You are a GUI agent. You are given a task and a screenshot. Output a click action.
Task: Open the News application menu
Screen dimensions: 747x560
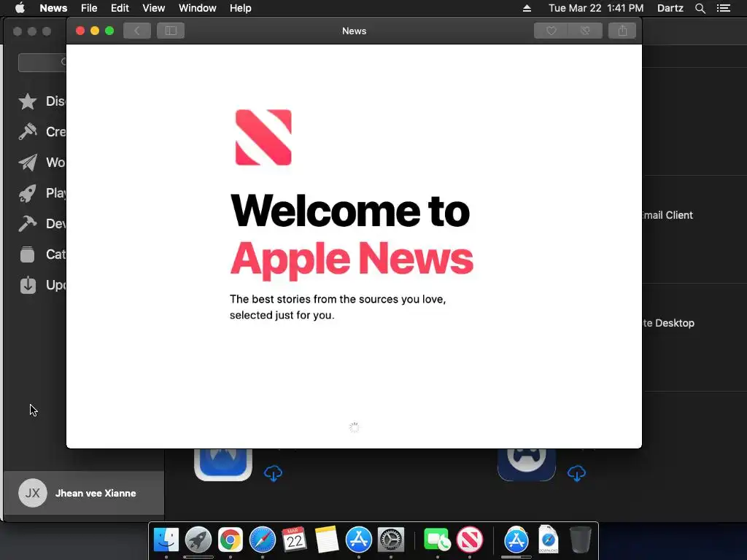coord(53,8)
